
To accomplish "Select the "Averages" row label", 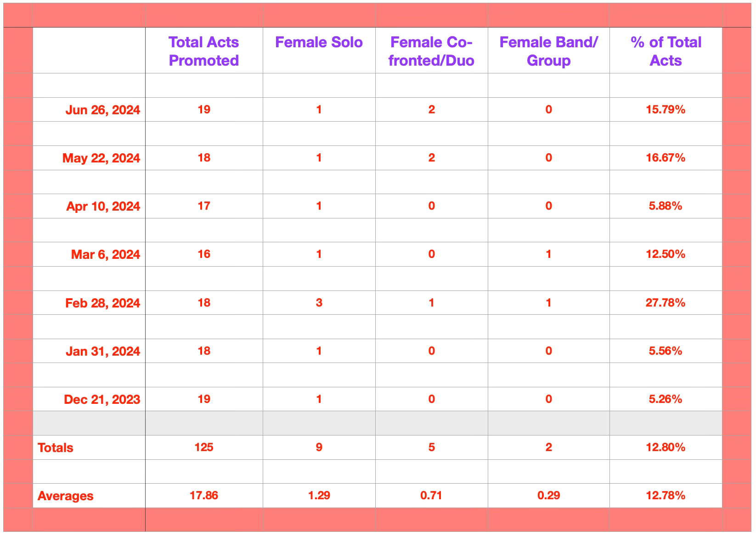I will point(65,496).
